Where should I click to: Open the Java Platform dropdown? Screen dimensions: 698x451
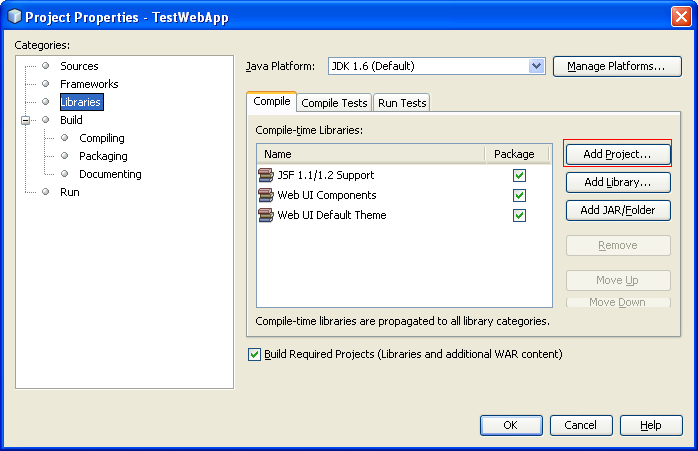coord(536,66)
